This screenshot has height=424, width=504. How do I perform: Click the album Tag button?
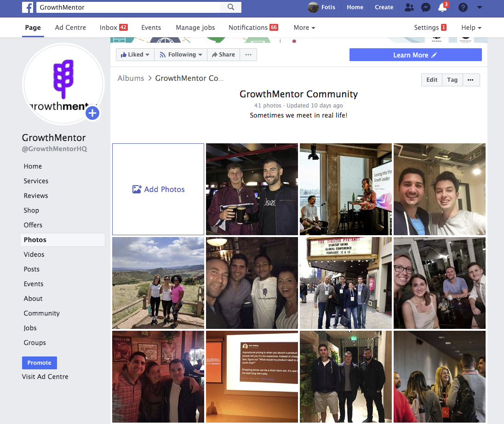click(x=452, y=79)
